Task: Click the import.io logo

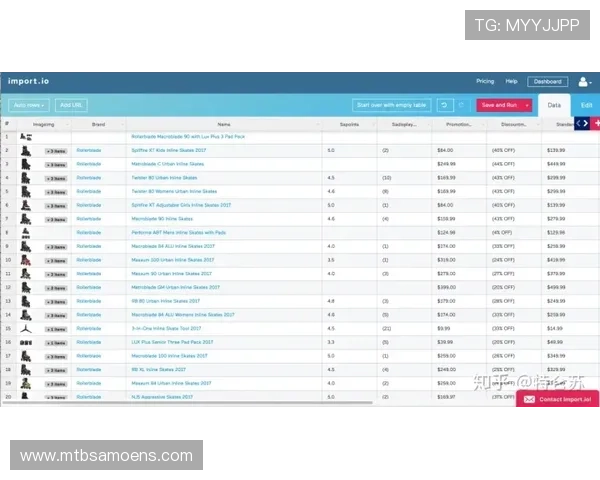Action: click(28, 81)
